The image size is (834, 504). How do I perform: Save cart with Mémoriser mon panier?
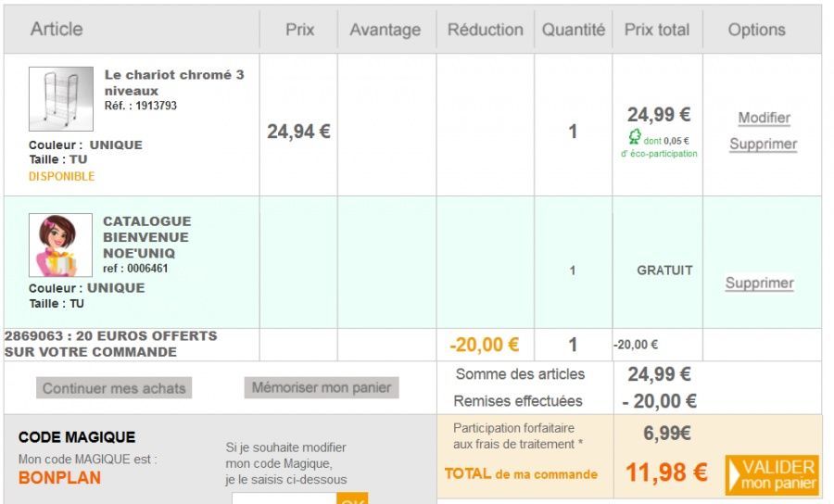point(322,387)
